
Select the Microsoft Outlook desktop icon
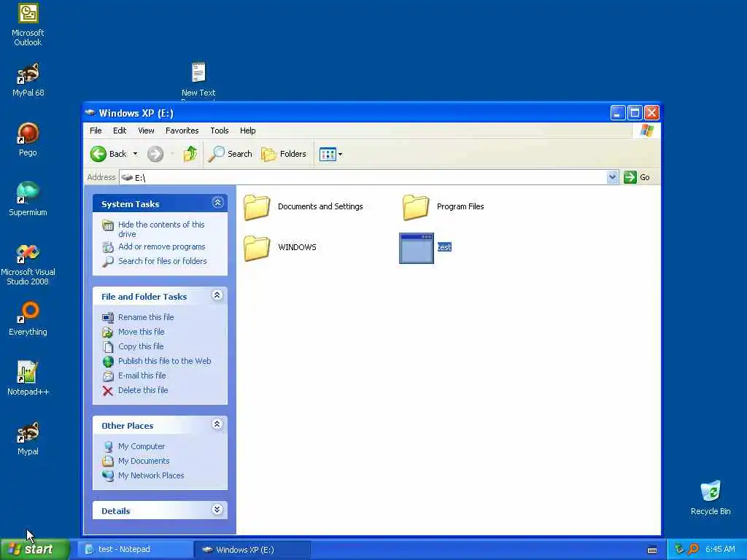(28, 13)
